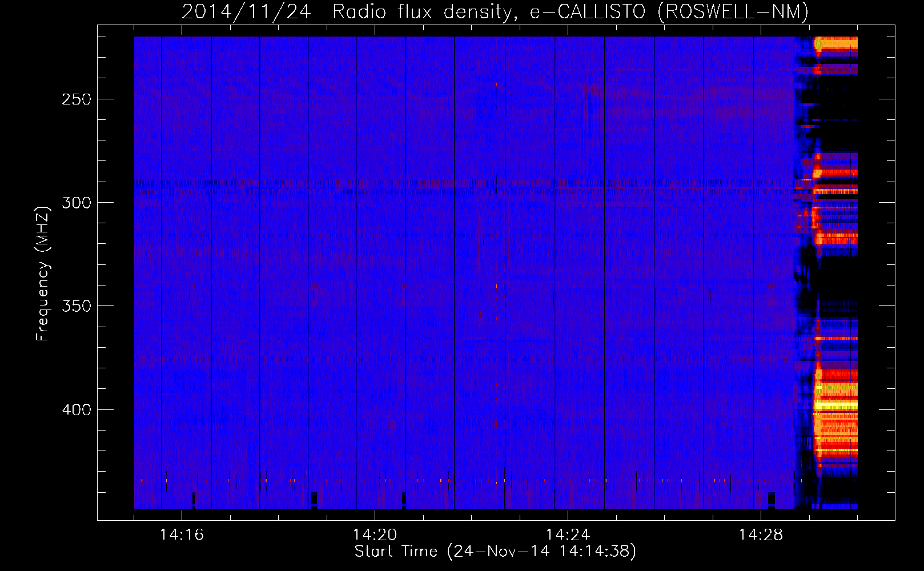The width and height of the screenshot is (924, 571).
Task: Click the 250 frequency tick label
Action: pyautogui.click(x=77, y=99)
